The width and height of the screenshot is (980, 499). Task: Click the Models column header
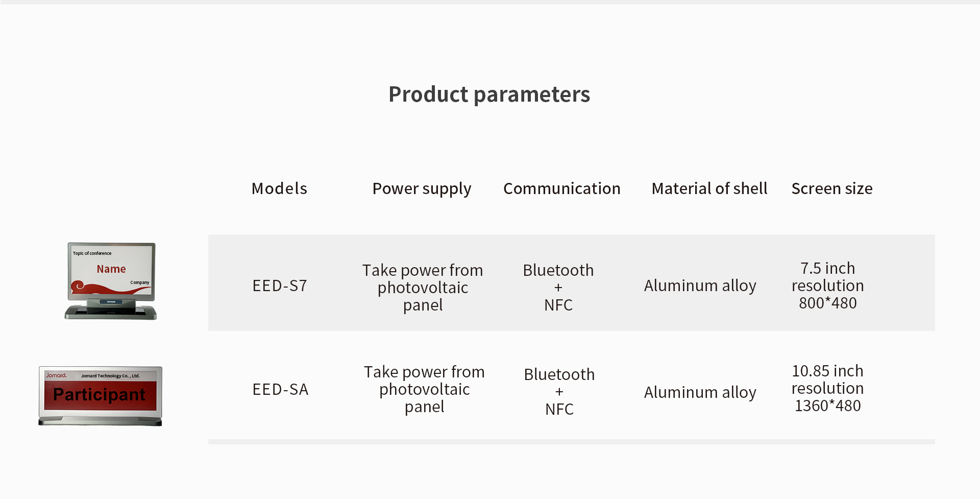279,188
